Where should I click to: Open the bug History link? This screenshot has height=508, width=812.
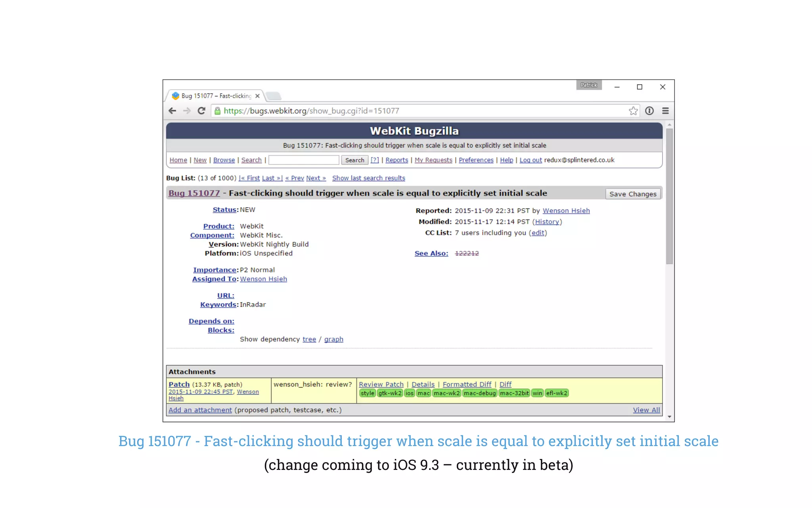547,222
